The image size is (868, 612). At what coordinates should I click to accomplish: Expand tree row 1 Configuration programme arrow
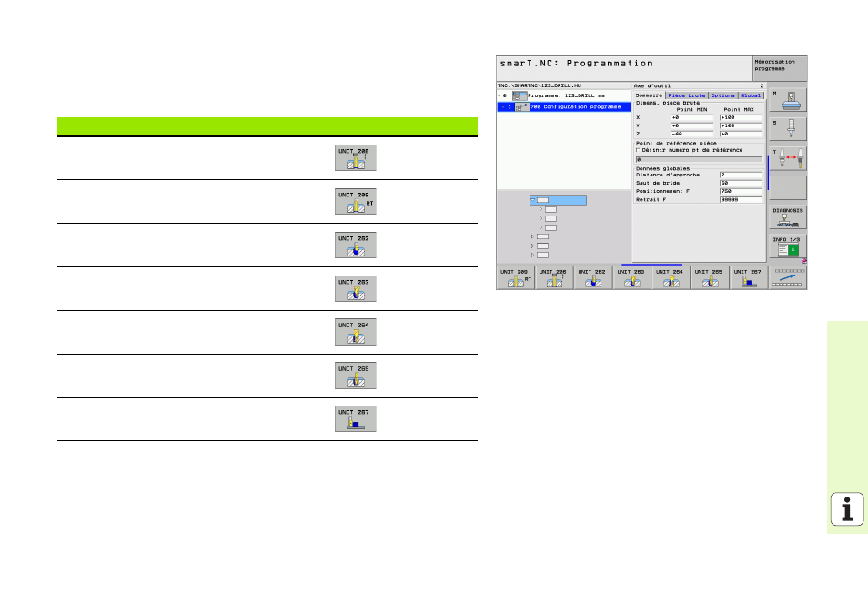coord(502,106)
